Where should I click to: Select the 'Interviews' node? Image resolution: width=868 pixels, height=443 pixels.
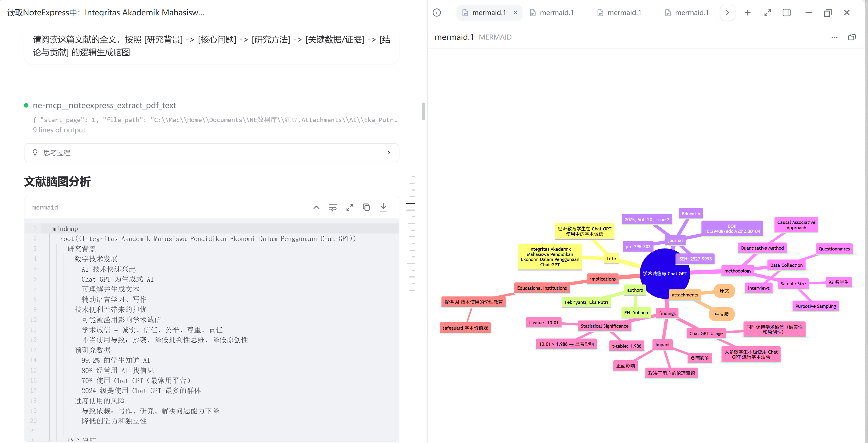[759, 288]
